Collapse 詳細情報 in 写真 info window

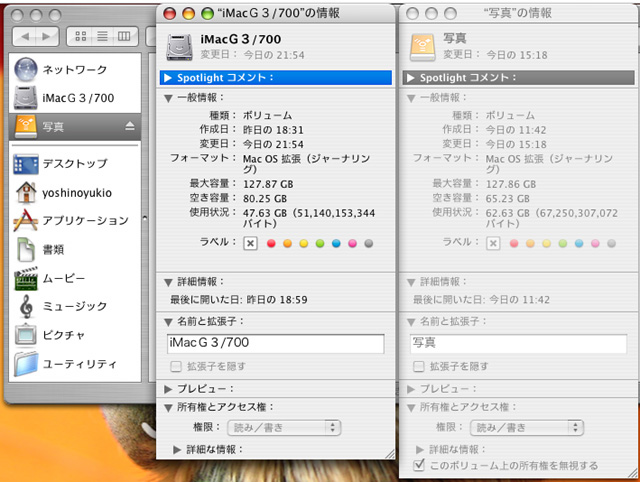tap(411, 282)
